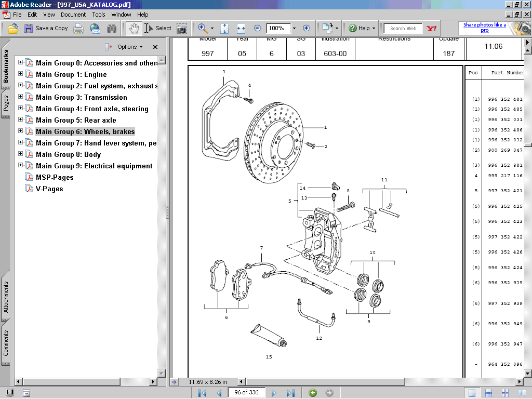Go to the next page
532x399 pixels.
pos(274,393)
